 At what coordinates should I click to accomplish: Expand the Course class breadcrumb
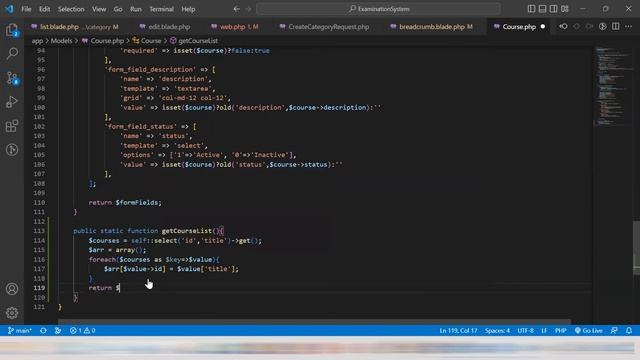coord(147,41)
